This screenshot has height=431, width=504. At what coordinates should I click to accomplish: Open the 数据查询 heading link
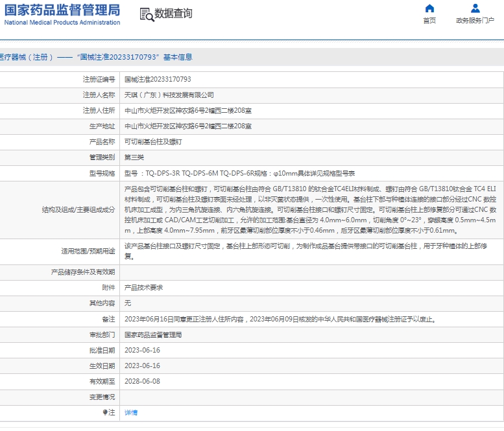click(x=174, y=14)
